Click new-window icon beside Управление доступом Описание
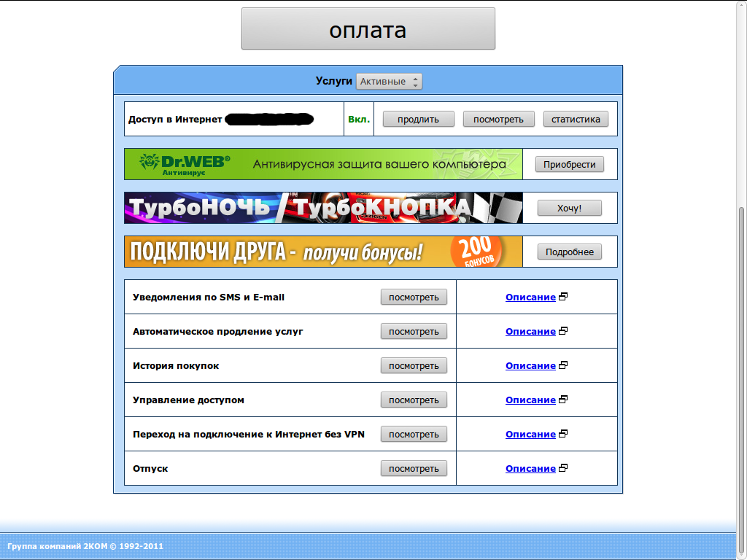The image size is (747, 560). tap(563, 400)
